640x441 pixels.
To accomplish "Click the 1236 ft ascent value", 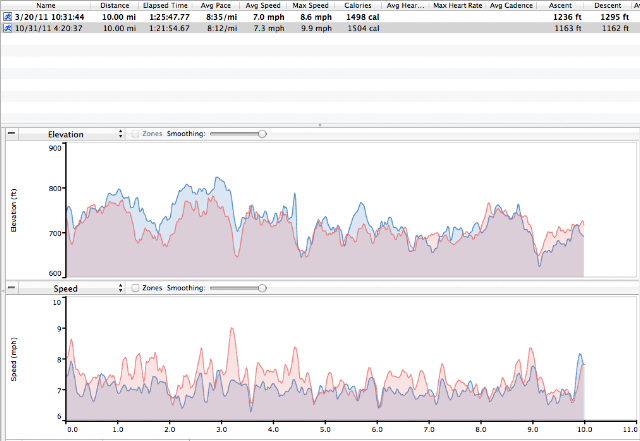I will 567,17.
